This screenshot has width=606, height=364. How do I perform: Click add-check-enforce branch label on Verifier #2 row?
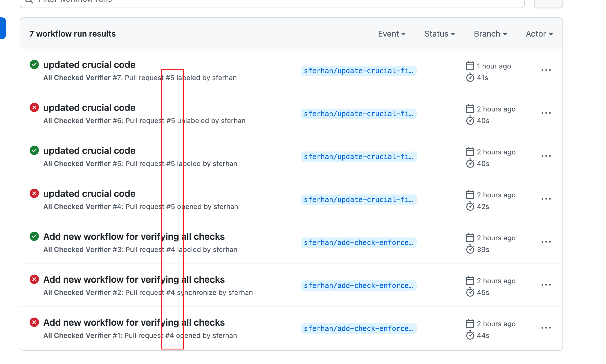coord(358,286)
